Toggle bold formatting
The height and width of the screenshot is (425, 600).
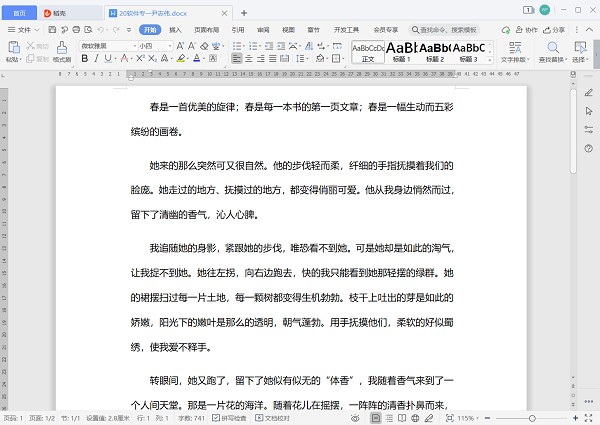point(84,59)
